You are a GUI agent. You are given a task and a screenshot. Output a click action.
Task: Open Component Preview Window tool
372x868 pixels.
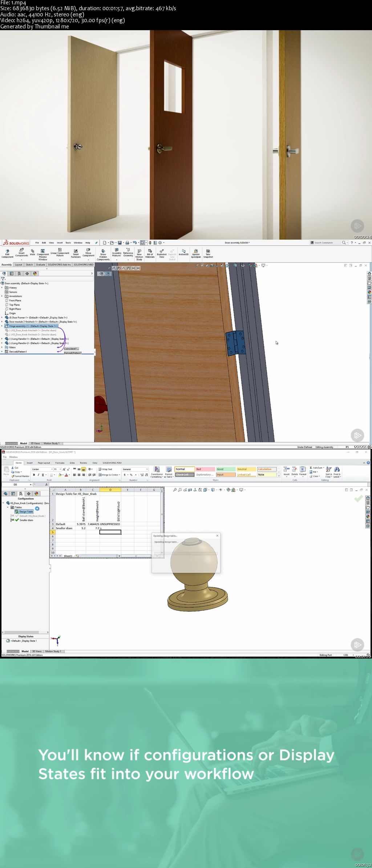pyautogui.click(x=43, y=255)
